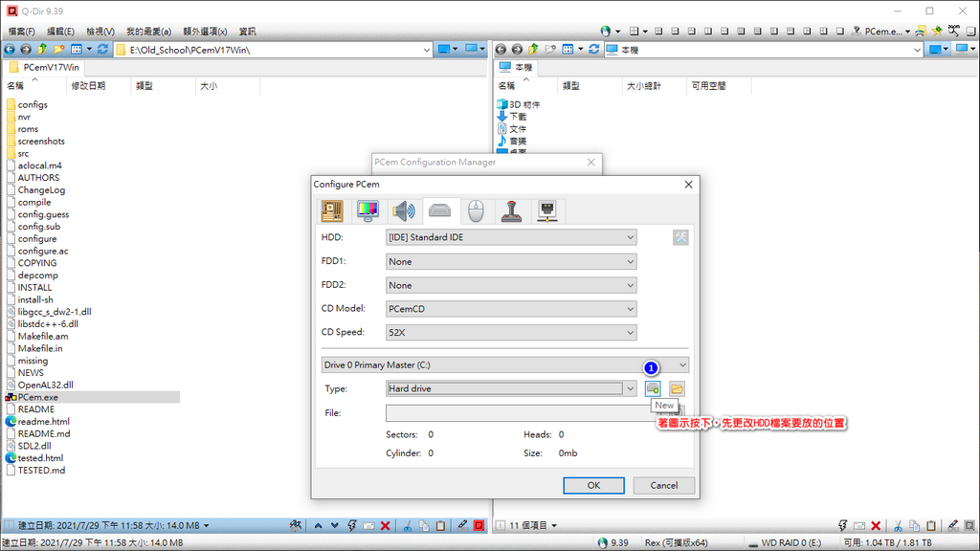The image size is (980, 551).
Task: Open the Mouse settings tab icon
Action: pos(476,211)
